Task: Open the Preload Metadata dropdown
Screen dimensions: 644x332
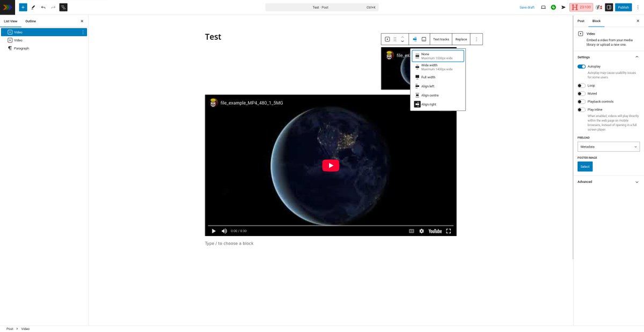Action: pos(609,146)
